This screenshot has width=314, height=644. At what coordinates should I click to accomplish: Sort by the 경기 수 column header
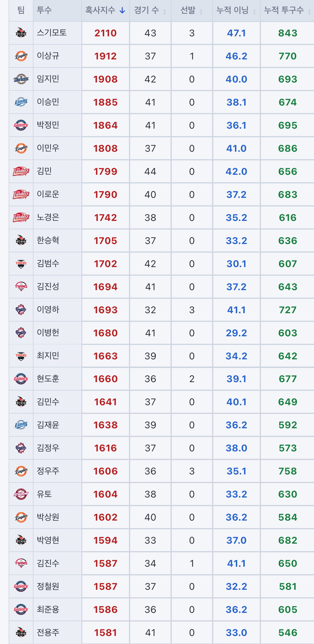(x=150, y=11)
